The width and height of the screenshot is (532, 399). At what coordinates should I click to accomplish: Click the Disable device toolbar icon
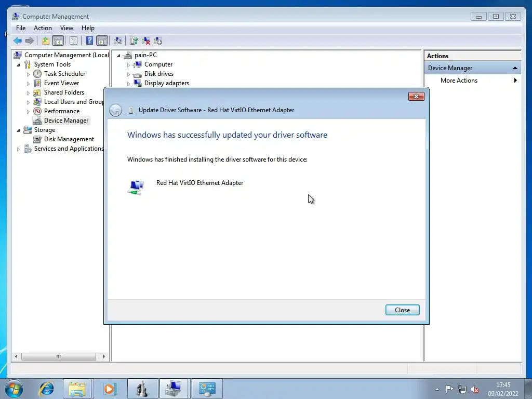(x=158, y=41)
